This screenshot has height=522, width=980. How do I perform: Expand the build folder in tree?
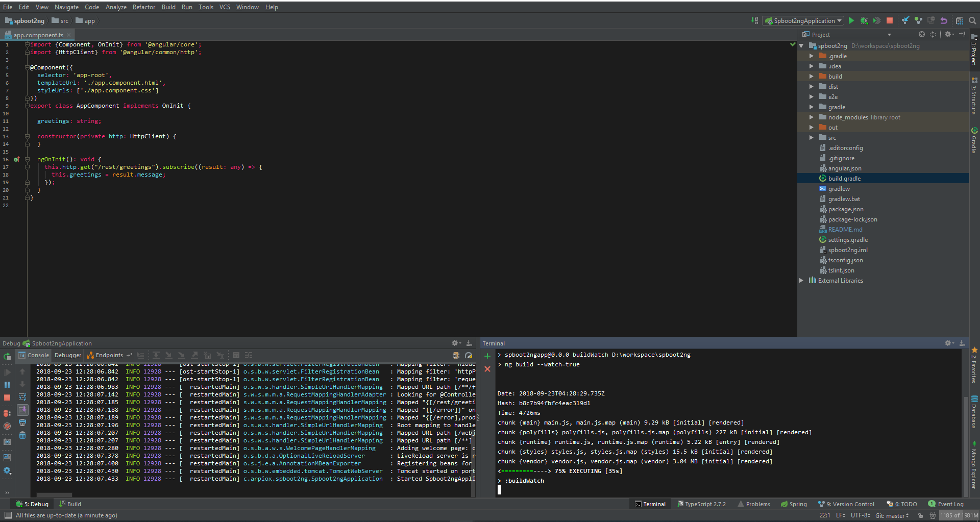(811, 77)
